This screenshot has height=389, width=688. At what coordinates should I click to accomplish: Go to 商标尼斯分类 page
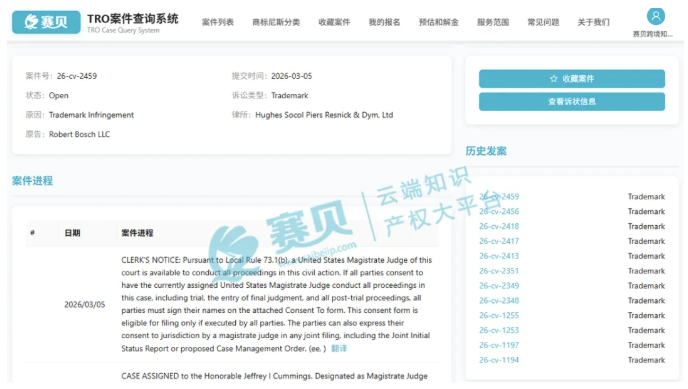(276, 22)
